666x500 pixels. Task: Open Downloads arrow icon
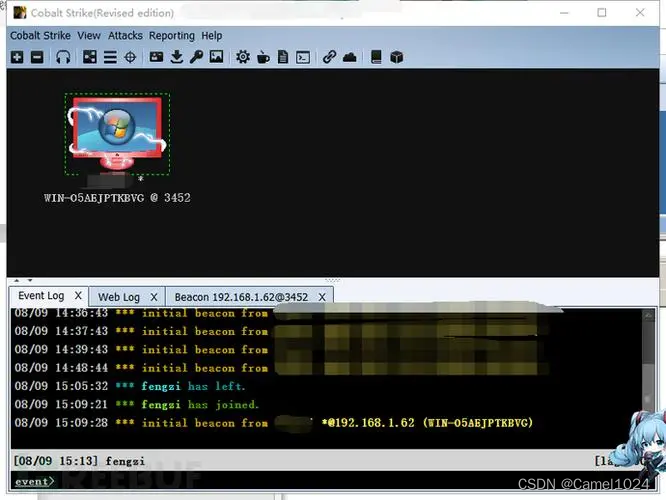[x=177, y=57]
